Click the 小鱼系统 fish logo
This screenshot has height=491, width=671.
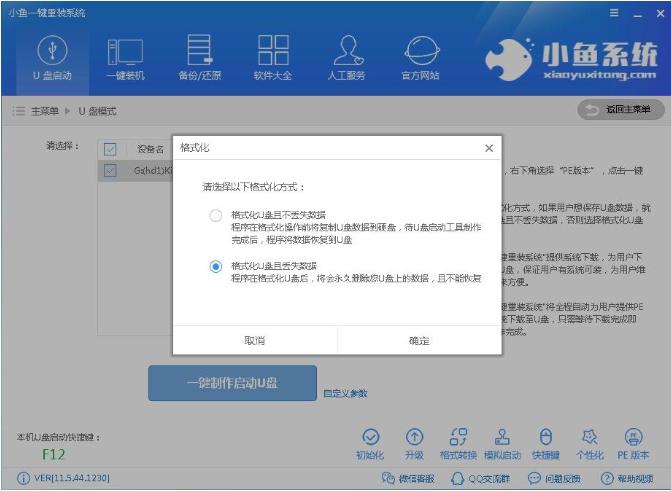click(509, 60)
